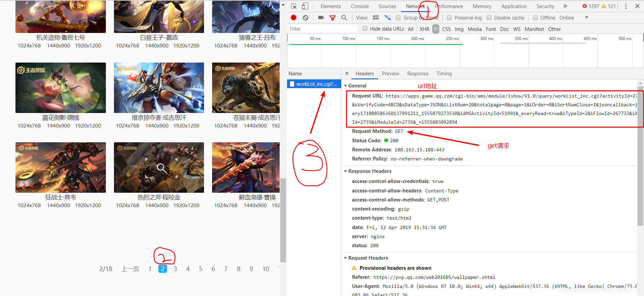The height and width of the screenshot is (296, 644).
Task: Filter requests by CSS
Action: click(x=446, y=29)
